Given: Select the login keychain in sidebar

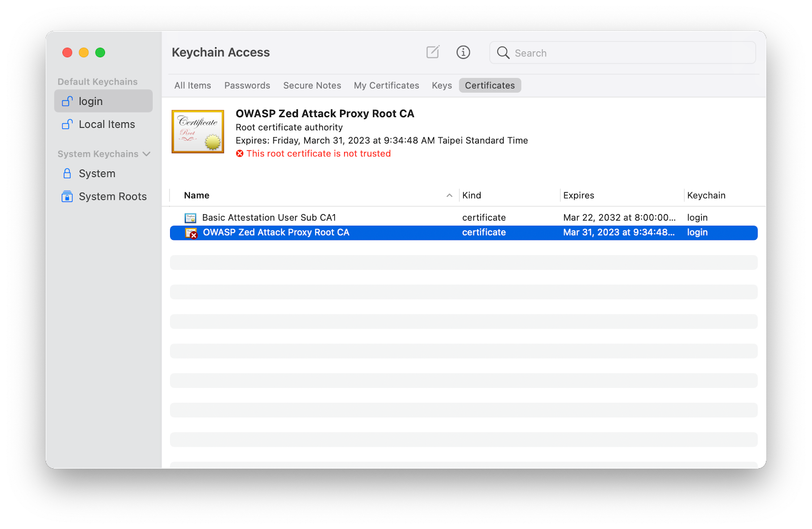Looking at the screenshot, I should click(x=104, y=101).
